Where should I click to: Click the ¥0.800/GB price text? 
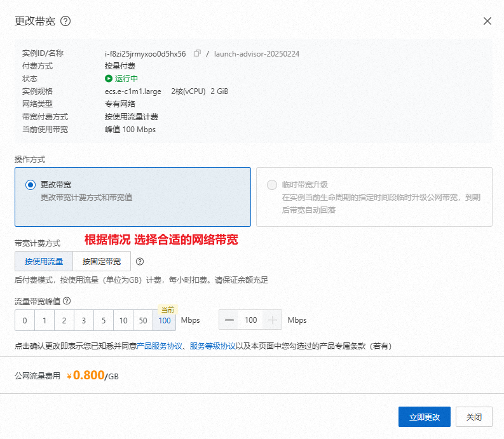click(93, 375)
